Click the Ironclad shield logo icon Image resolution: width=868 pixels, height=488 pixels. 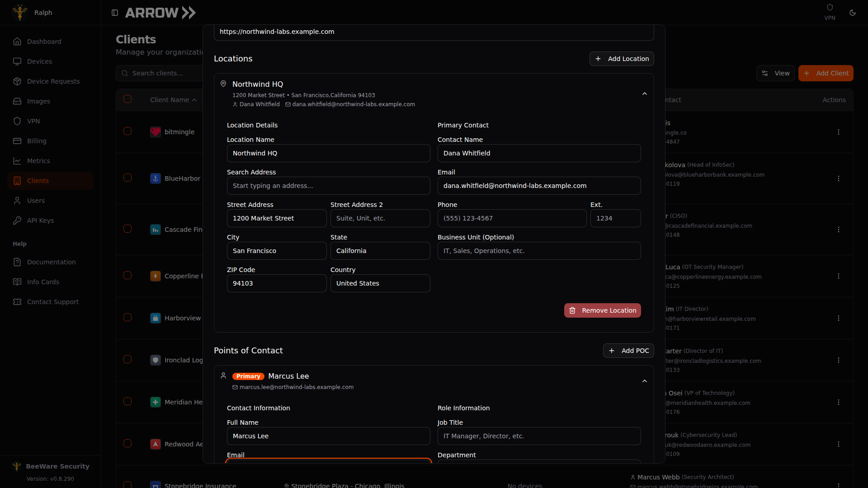coord(156,360)
